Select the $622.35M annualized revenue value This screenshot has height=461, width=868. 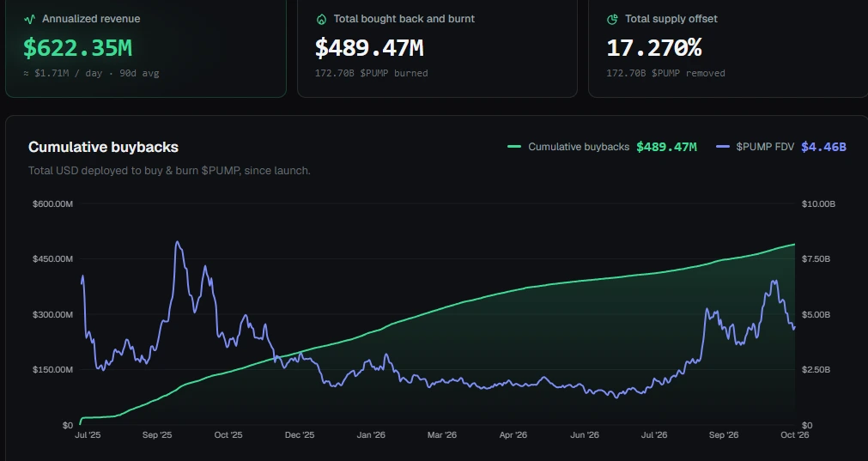[77, 47]
